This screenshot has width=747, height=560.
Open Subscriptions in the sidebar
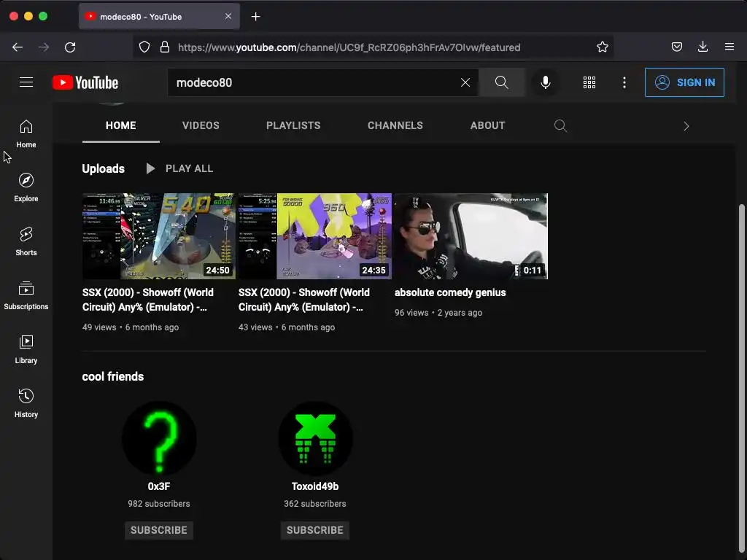tap(26, 296)
